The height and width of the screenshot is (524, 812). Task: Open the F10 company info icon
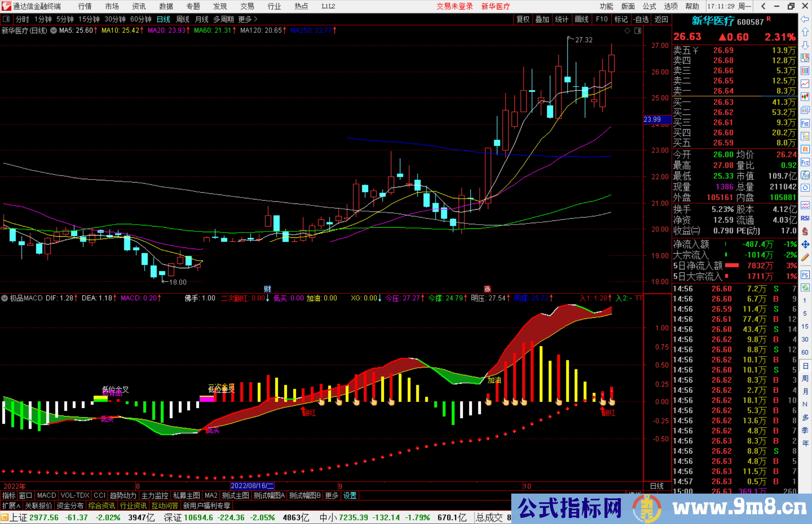tap(805, 123)
